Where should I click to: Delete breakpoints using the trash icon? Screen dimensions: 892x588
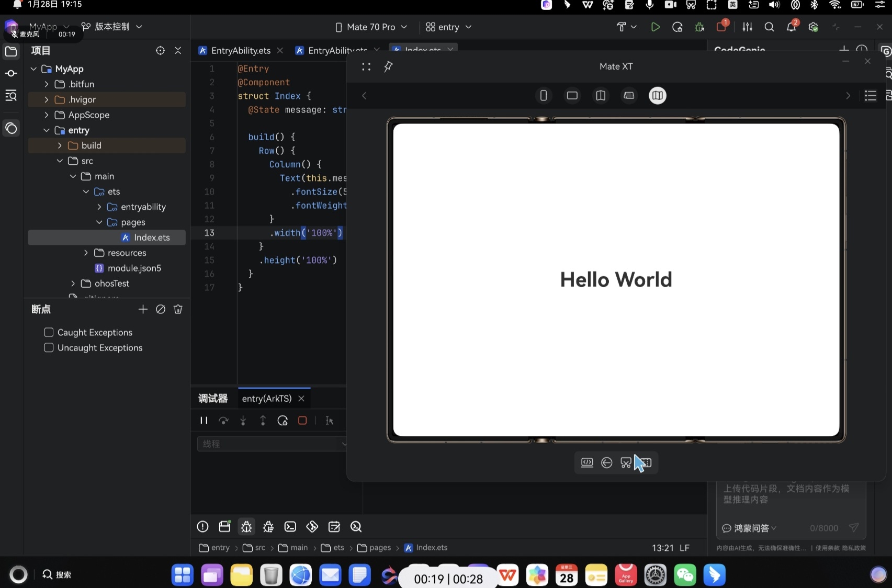(x=178, y=310)
